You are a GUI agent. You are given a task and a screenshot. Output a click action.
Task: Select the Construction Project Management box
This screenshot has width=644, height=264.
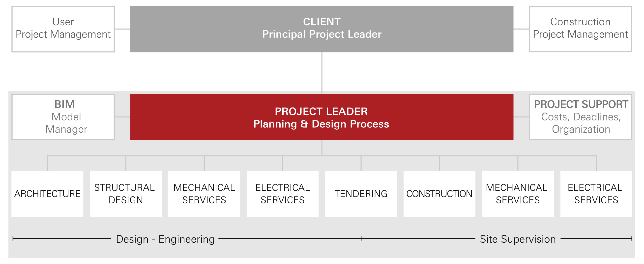point(581,29)
